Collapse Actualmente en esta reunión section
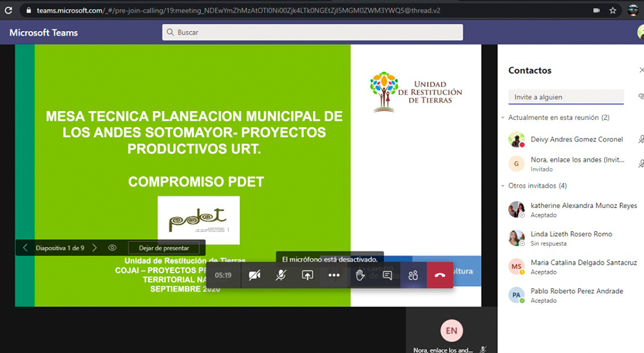The width and height of the screenshot is (644, 353). point(503,117)
